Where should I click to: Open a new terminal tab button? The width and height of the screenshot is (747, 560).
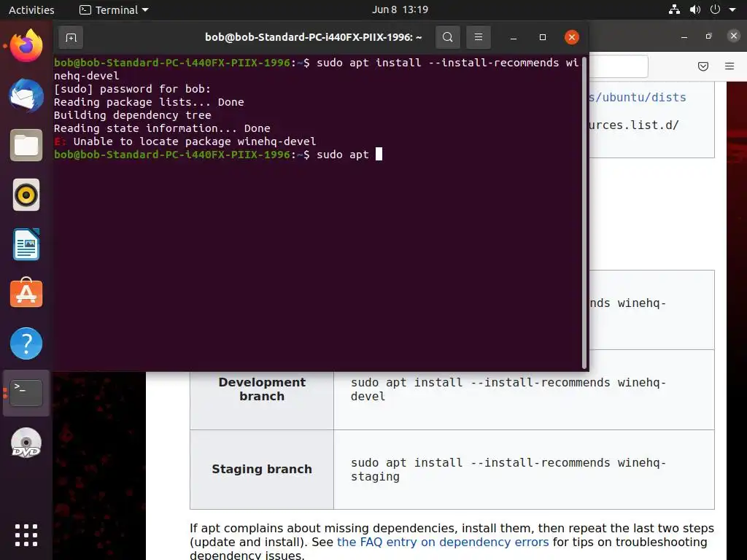coord(71,37)
